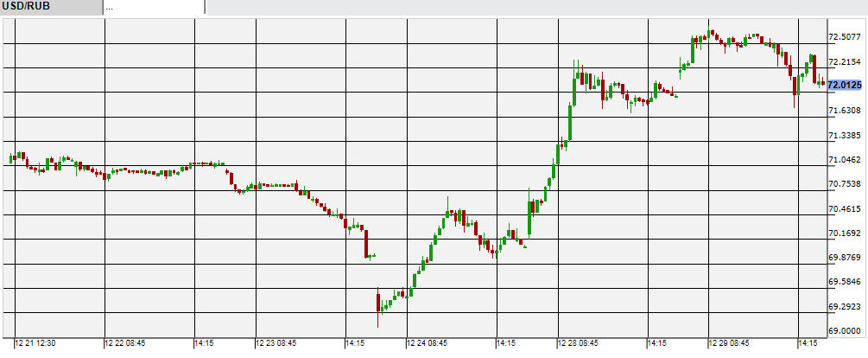The height and width of the screenshot is (358, 868).
Task: Click the '12 24 08:45' time axis label
Action: [x=428, y=343]
